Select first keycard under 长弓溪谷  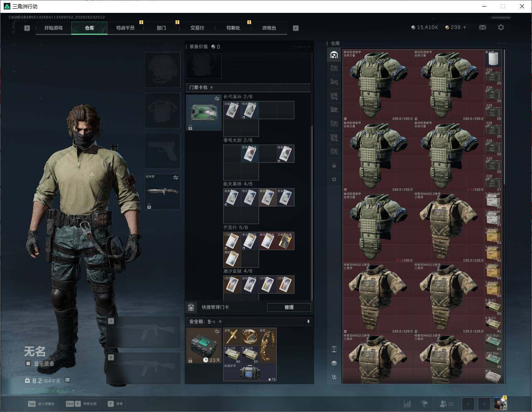tap(232, 110)
